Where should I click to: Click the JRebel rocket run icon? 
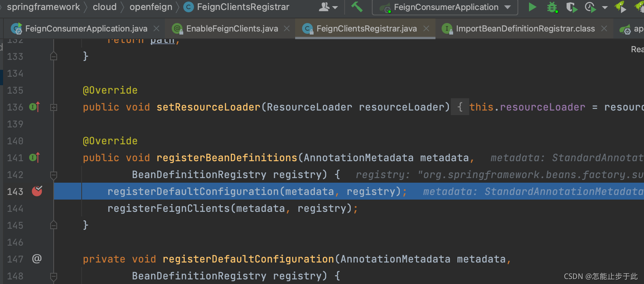[x=621, y=7]
